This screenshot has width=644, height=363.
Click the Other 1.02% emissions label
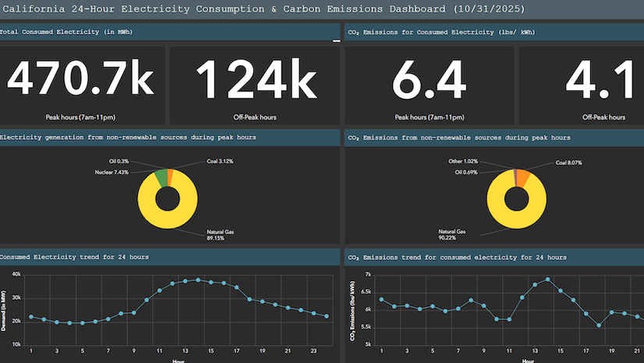(x=463, y=161)
